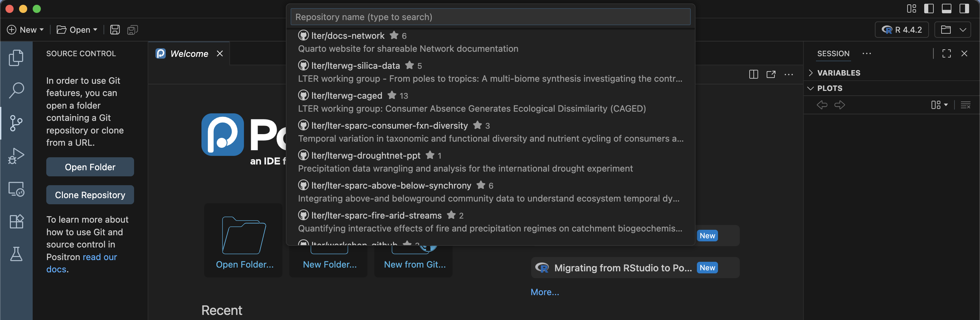Image resolution: width=980 pixels, height=320 pixels.
Task: Click the Save icon in the top toolbar
Action: tap(115, 30)
